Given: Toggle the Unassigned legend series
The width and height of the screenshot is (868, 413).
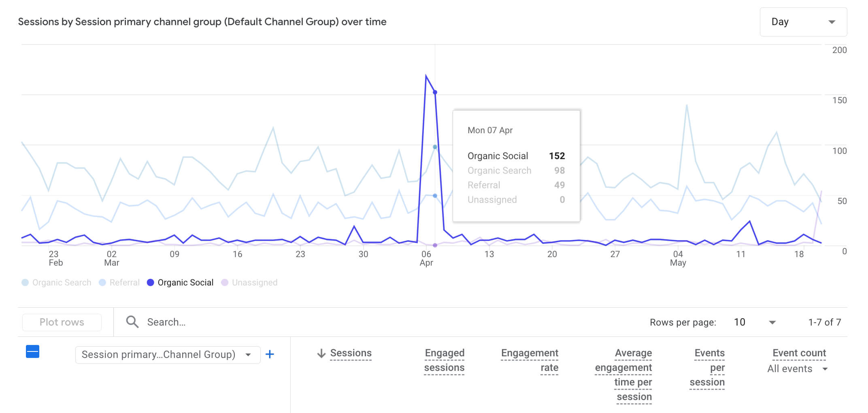Looking at the screenshot, I should (x=249, y=283).
